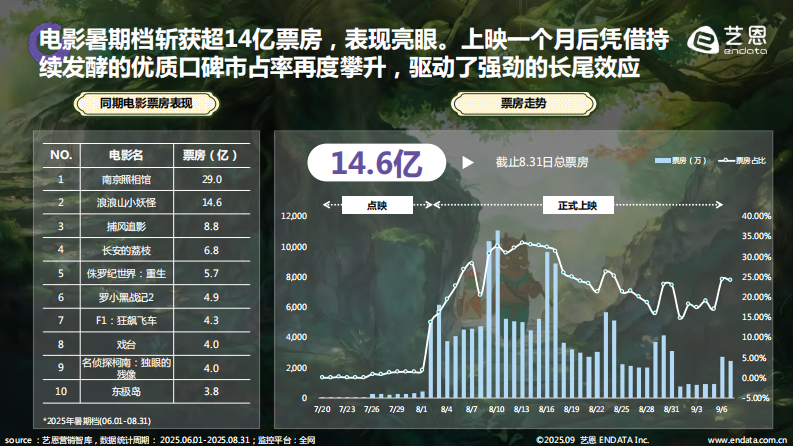Click the 8/1 date axis label
The image size is (793, 446).
pyautogui.click(x=421, y=409)
